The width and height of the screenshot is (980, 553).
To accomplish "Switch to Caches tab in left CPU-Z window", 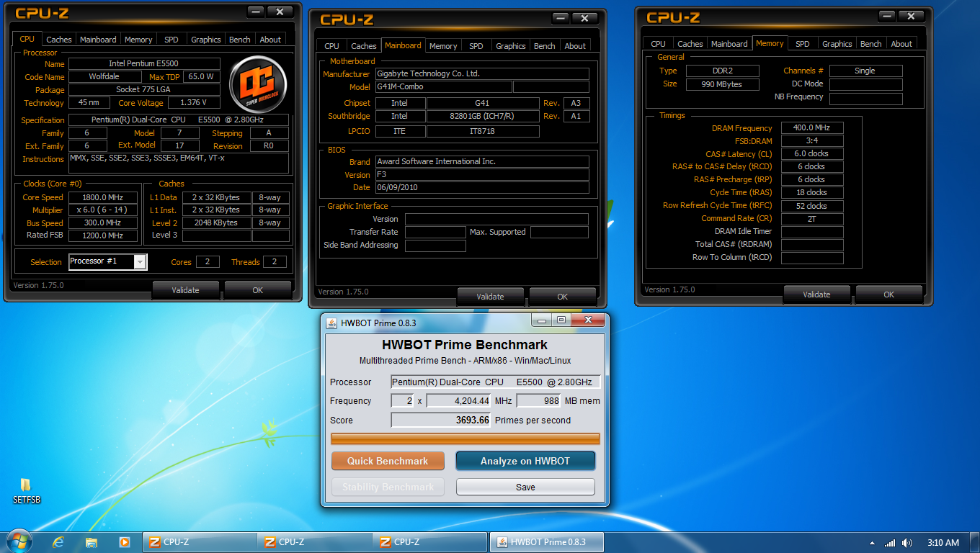I will (59, 40).
